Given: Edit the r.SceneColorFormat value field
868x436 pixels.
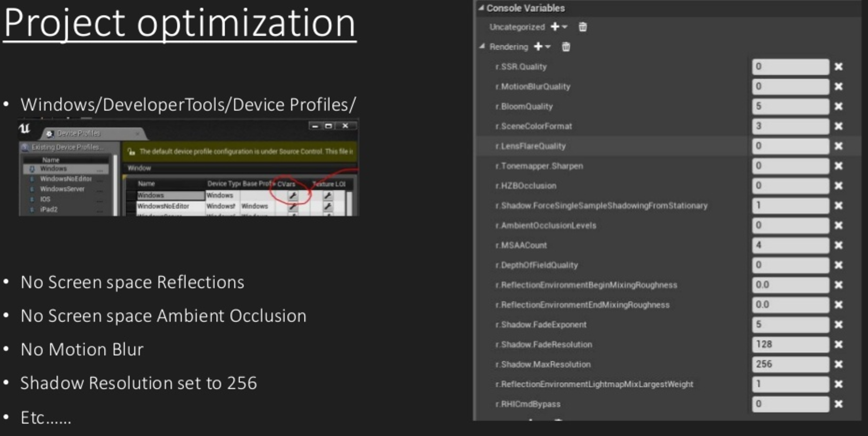Looking at the screenshot, I should coord(790,126).
